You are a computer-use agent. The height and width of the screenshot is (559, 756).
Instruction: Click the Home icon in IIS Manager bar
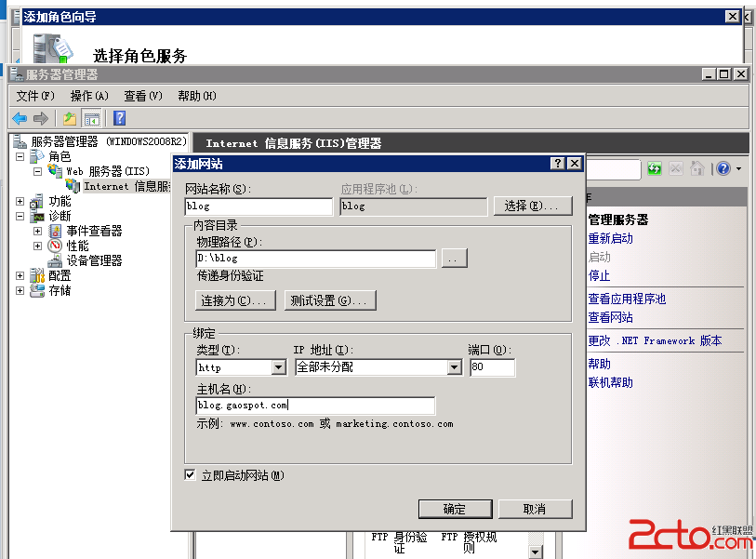point(697,168)
